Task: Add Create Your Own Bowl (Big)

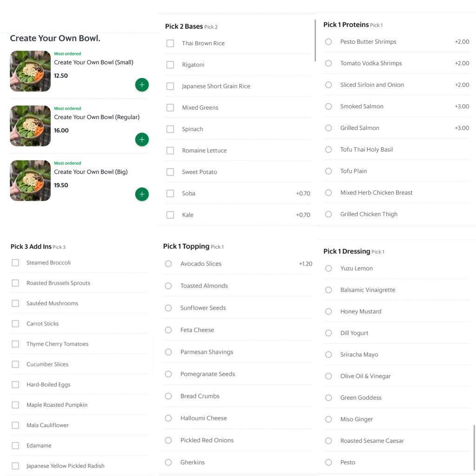Action: coord(142,194)
